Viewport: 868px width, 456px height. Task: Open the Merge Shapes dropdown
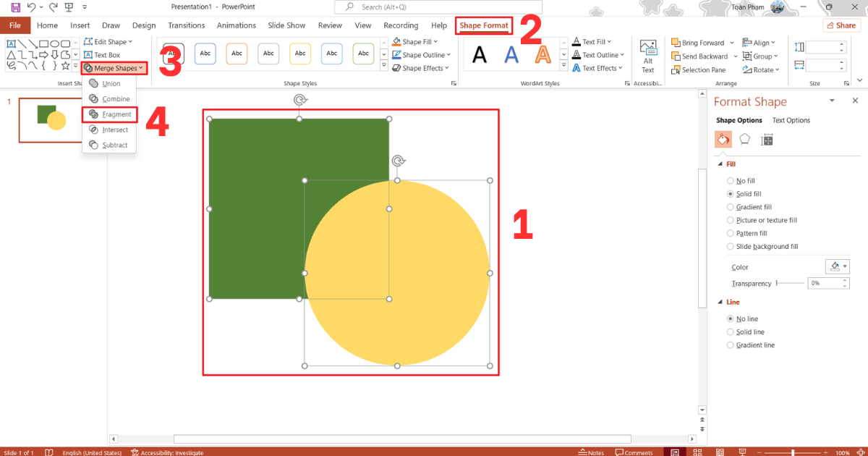pos(114,68)
